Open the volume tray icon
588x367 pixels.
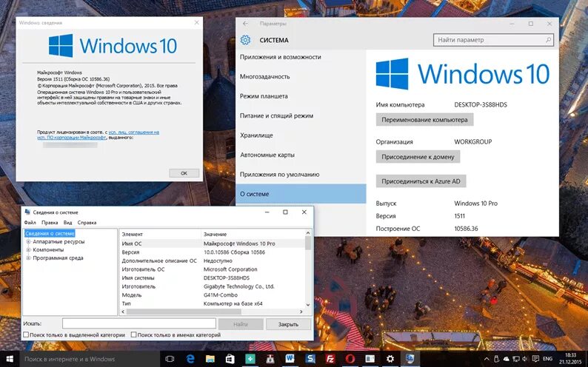coord(525,359)
